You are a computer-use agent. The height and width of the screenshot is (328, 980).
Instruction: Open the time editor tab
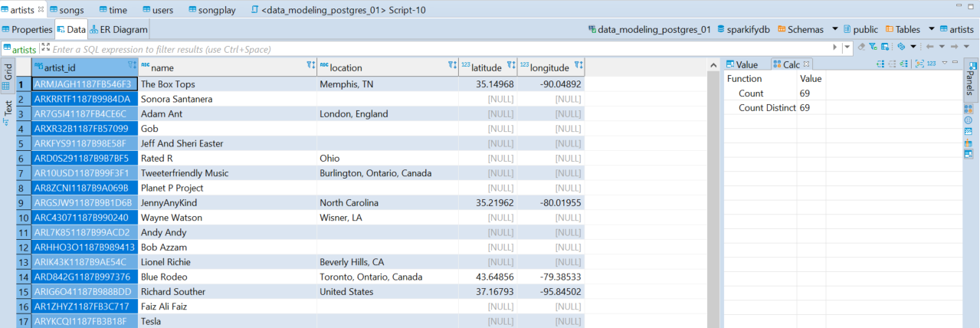tap(113, 10)
